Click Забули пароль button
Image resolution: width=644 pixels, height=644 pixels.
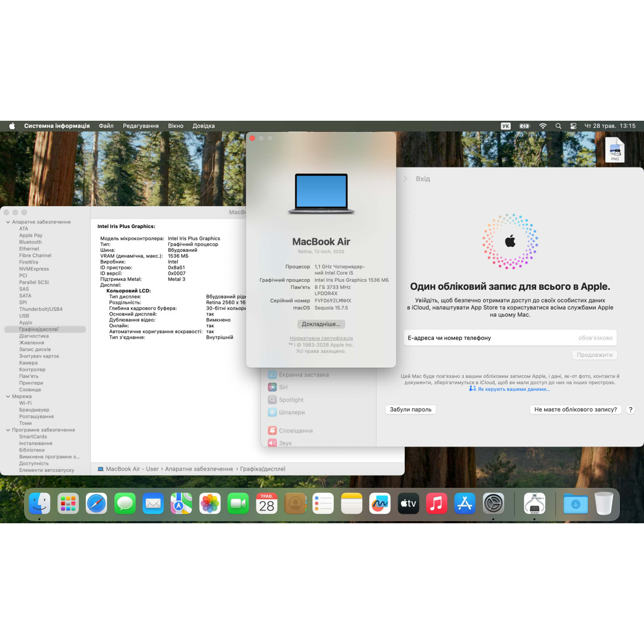click(x=411, y=409)
